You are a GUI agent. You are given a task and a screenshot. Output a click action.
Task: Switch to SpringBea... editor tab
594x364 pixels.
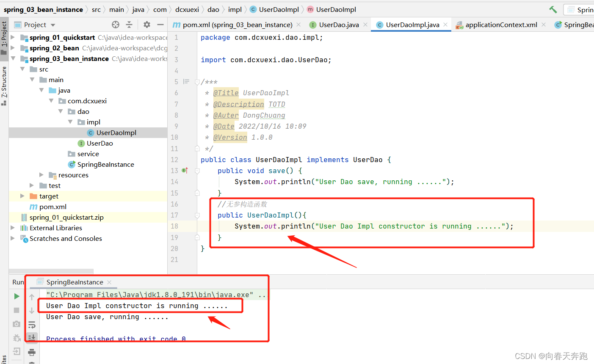[574, 25]
